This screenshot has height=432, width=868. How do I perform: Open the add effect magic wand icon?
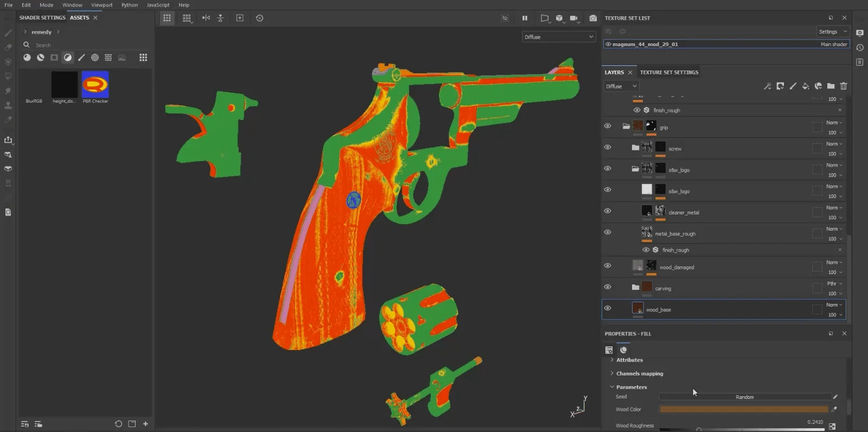(x=767, y=86)
